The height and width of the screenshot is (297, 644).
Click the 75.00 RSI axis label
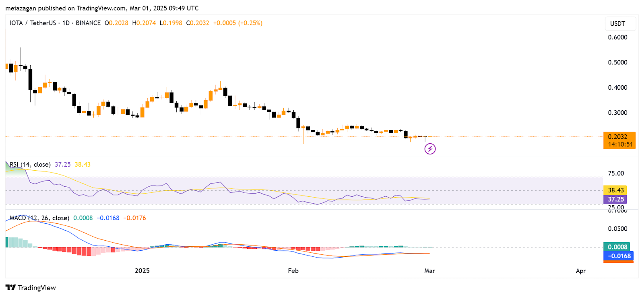pos(616,173)
